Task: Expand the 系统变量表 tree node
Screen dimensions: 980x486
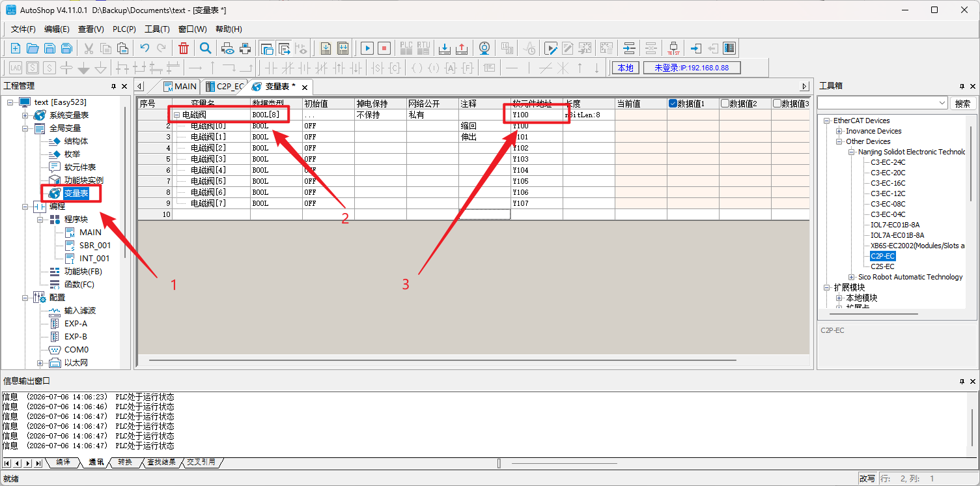Action: [25, 115]
